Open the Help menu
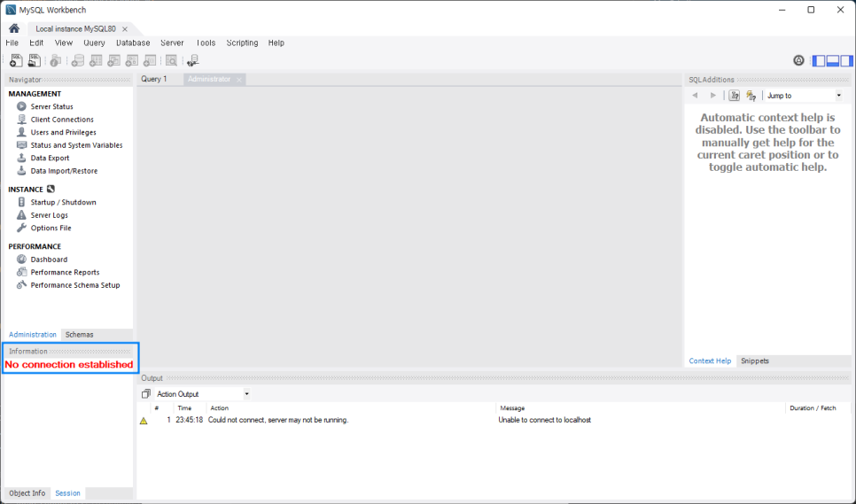Image resolution: width=856 pixels, height=504 pixels. (x=276, y=43)
